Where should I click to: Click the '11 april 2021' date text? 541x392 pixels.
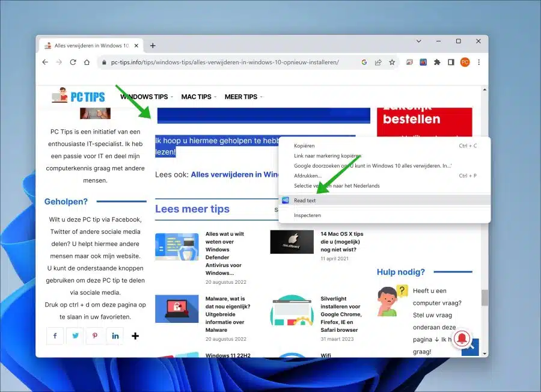334,259
